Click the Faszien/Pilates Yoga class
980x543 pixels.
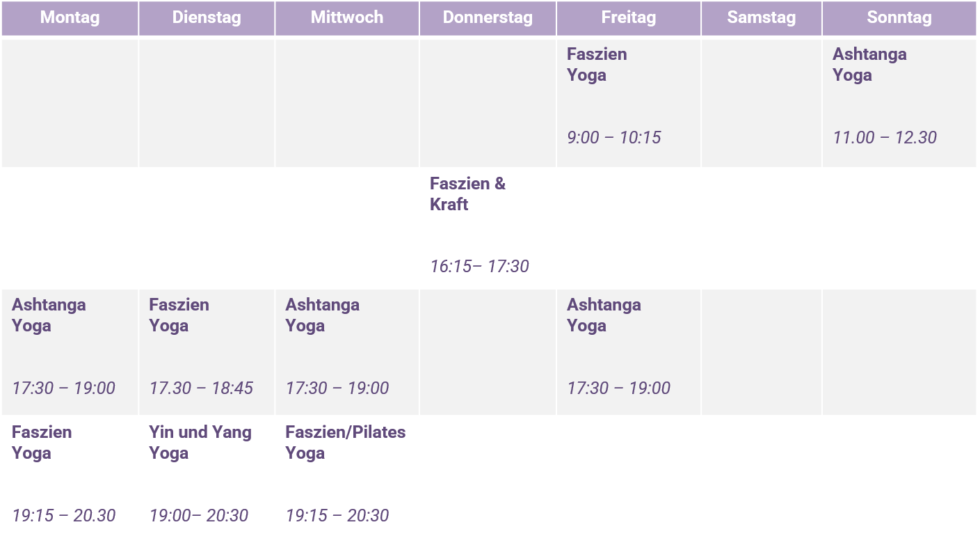coord(345,443)
